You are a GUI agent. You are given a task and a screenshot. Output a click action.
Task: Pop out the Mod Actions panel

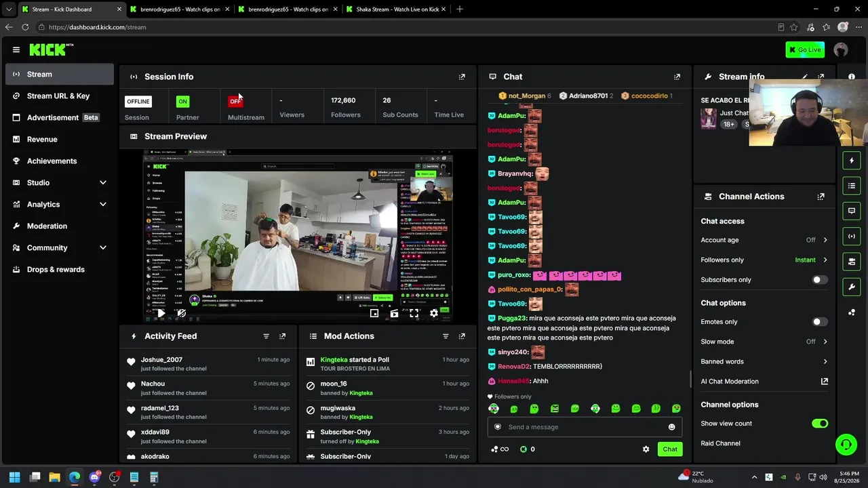(x=462, y=336)
